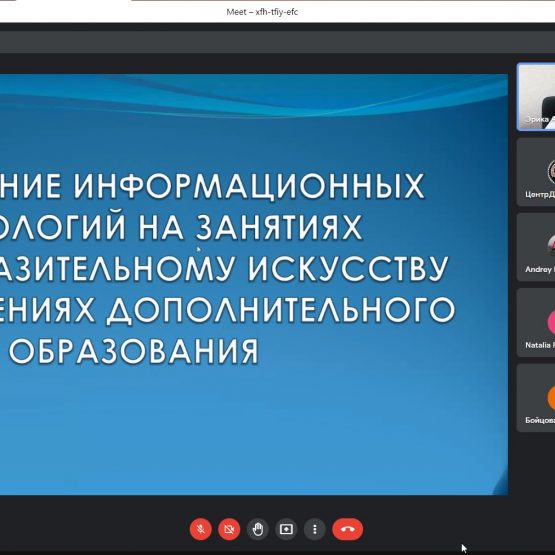The width and height of the screenshot is (555, 555).
Task: Unmute the microphone in the call controls
Action: [201, 529]
